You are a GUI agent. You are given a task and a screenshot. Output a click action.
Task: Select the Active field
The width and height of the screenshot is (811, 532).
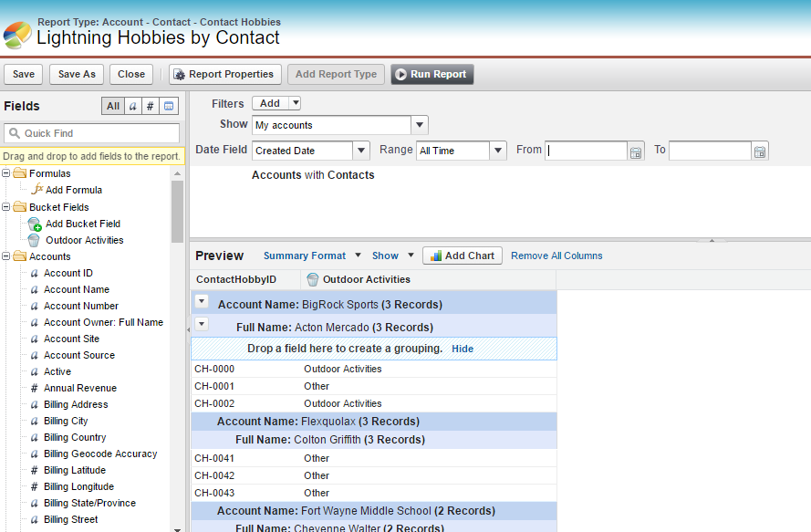(57, 371)
